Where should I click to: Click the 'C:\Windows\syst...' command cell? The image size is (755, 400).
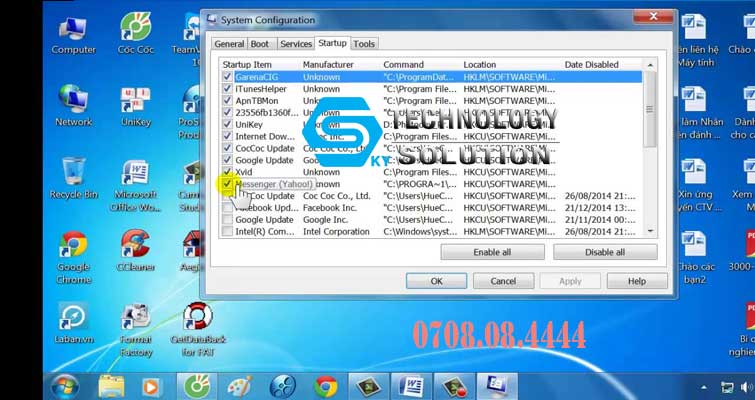[420, 232]
